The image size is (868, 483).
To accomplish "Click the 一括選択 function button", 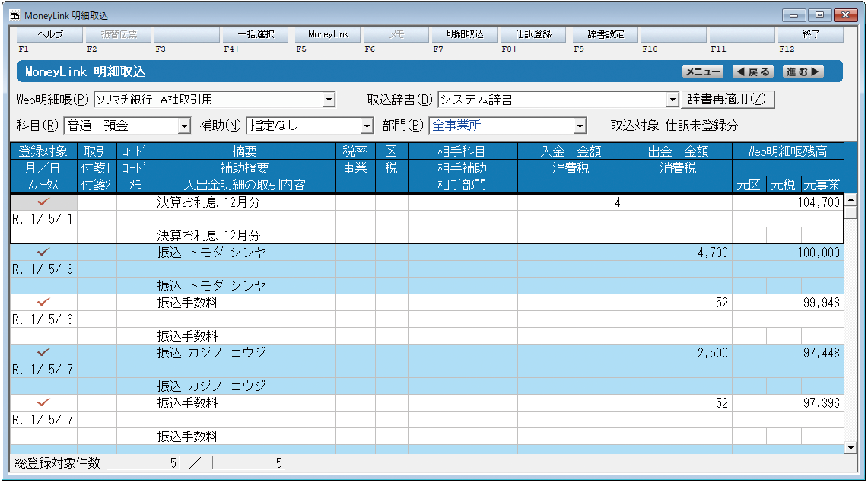I will pos(256,35).
